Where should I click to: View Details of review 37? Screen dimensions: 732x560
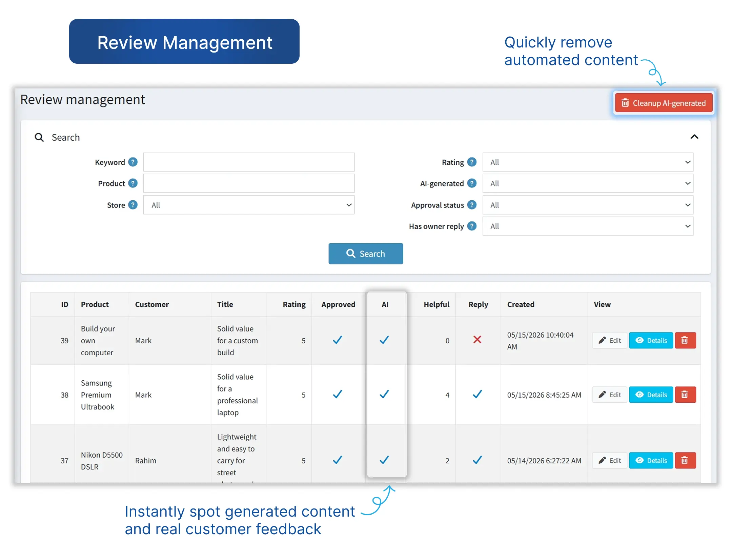click(x=651, y=460)
